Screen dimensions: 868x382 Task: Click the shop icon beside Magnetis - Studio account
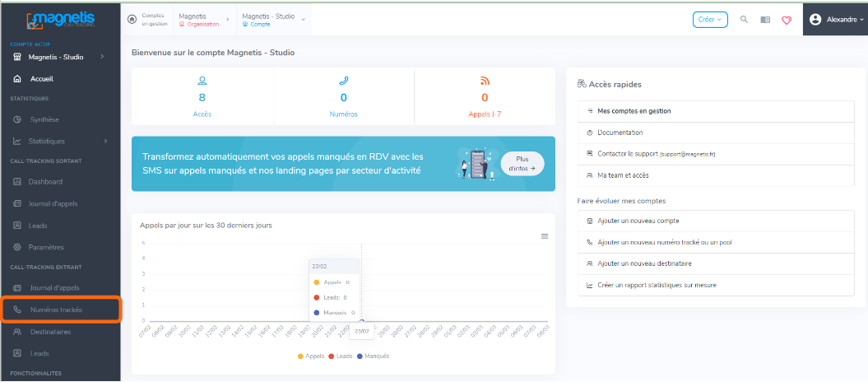(17, 57)
